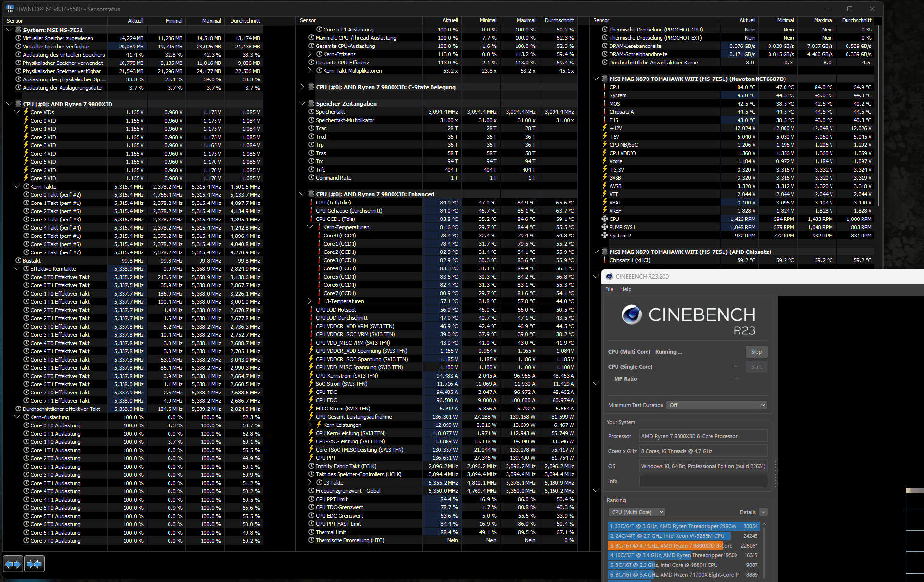924x582 pixels.
Task: Click the chip icon beside CPU [#0]: AMD Ryzen 7 9800X3D
Action: [18, 104]
